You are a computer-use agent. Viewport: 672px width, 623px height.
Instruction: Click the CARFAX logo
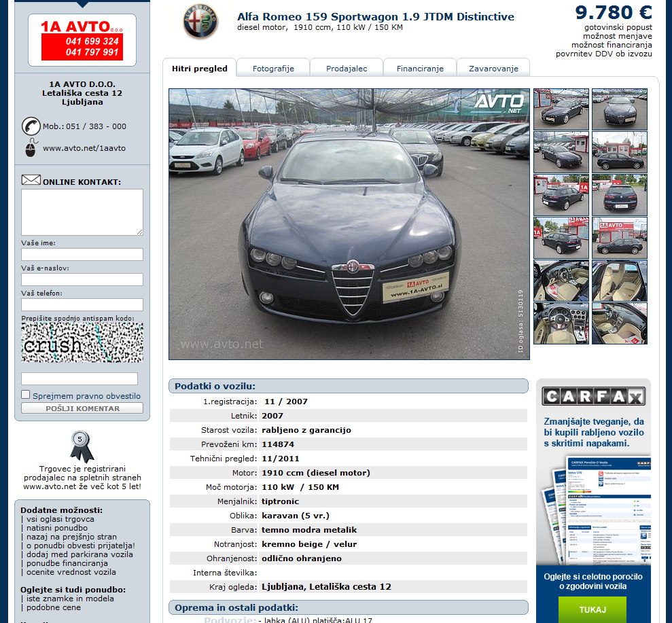click(x=594, y=396)
